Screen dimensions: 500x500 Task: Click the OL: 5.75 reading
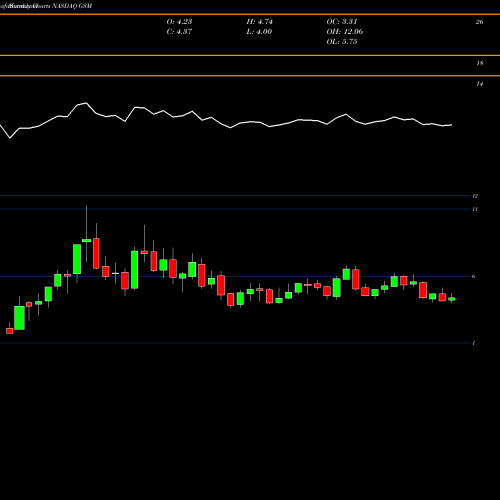click(x=342, y=42)
